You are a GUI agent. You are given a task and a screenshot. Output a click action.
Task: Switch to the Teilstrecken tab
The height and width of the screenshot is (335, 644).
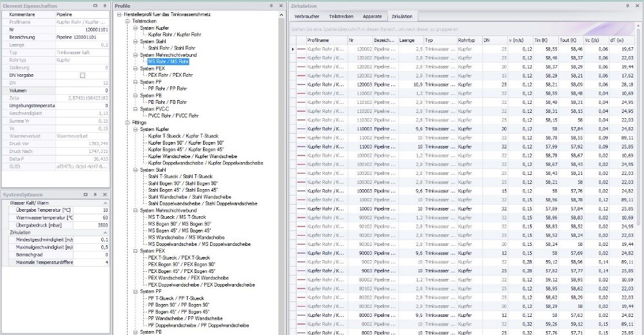click(x=341, y=16)
